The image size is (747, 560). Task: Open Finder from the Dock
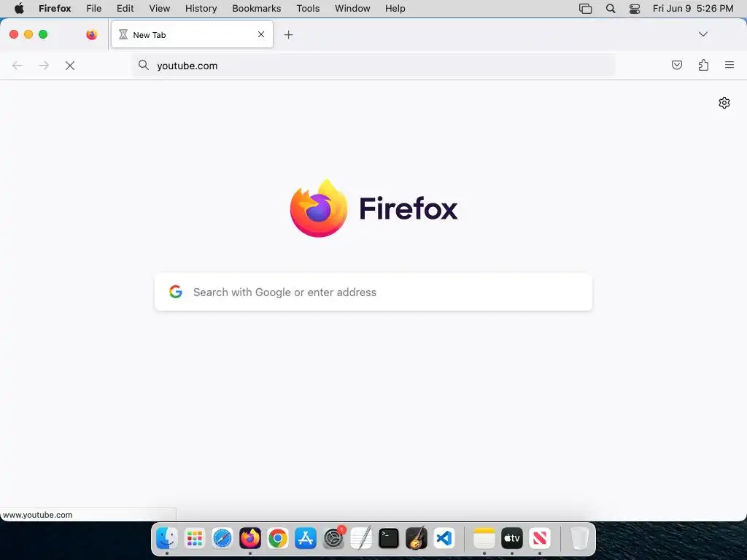[x=167, y=539]
